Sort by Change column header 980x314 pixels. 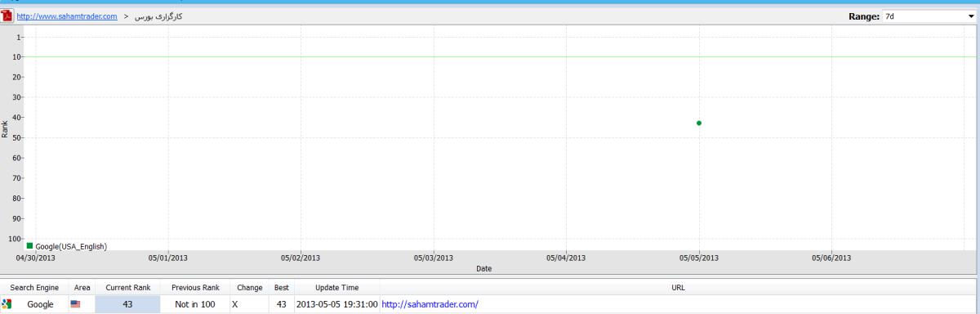pos(249,288)
